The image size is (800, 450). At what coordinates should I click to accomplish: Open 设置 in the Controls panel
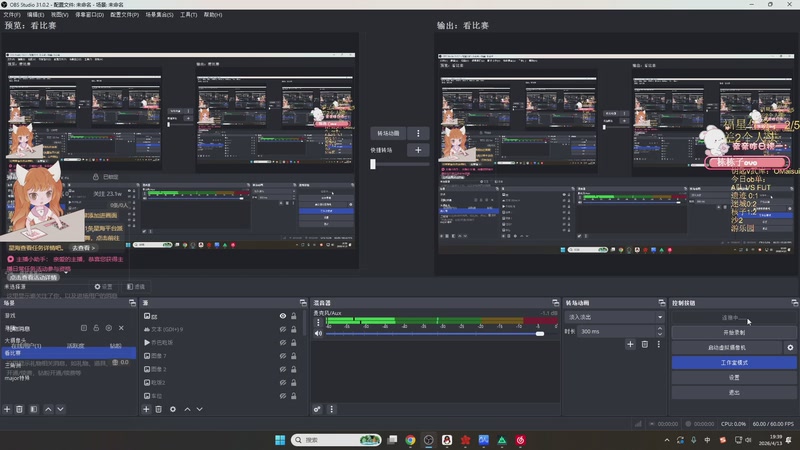tap(734, 378)
